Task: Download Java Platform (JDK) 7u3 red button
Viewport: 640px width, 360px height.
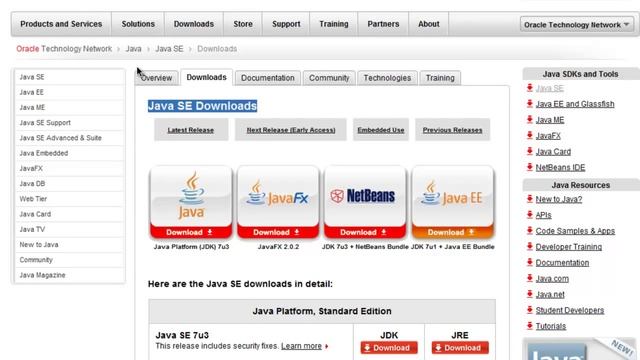Action: click(x=191, y=232)
